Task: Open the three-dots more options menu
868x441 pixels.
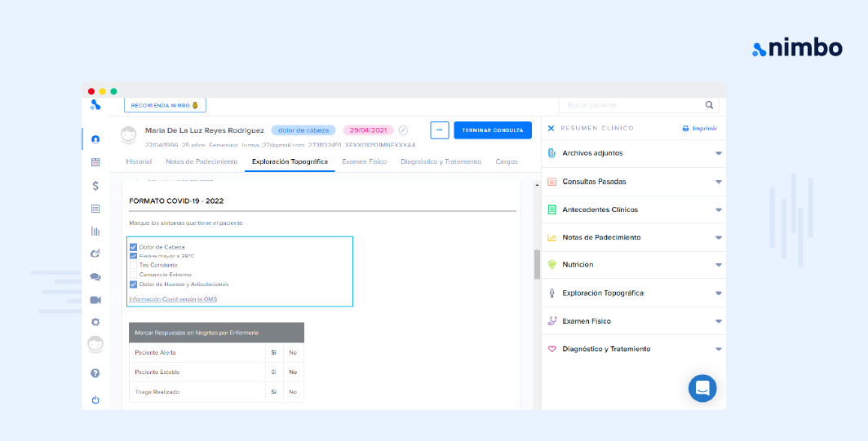Action: pos(439,130)
